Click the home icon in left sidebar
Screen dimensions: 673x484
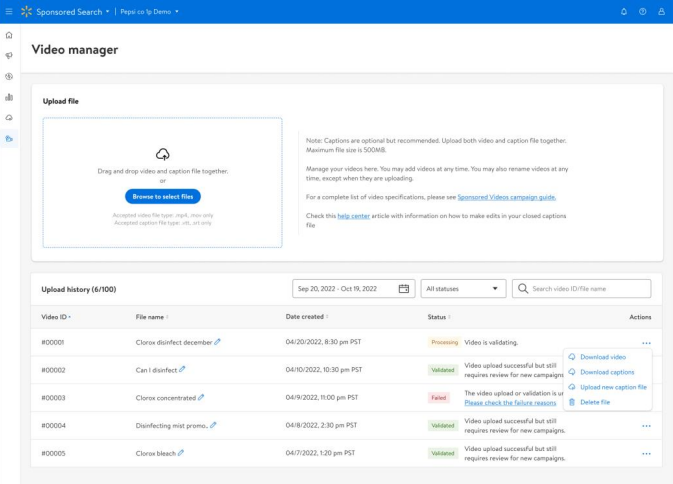[x=9, y=35]
